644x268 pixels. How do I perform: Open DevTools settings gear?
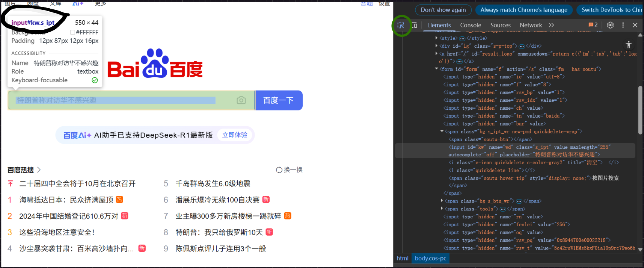pyautogui.click(x=610, y=25)
